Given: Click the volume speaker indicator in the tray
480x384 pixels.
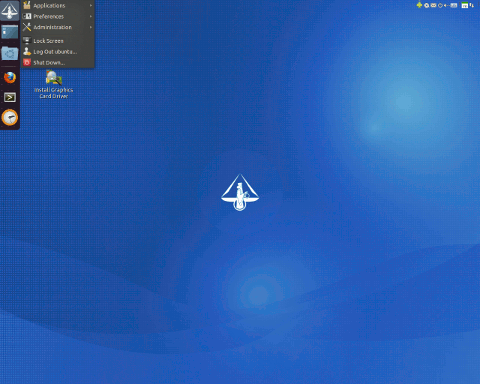Looking at the screenshot, I should point(446,5).
